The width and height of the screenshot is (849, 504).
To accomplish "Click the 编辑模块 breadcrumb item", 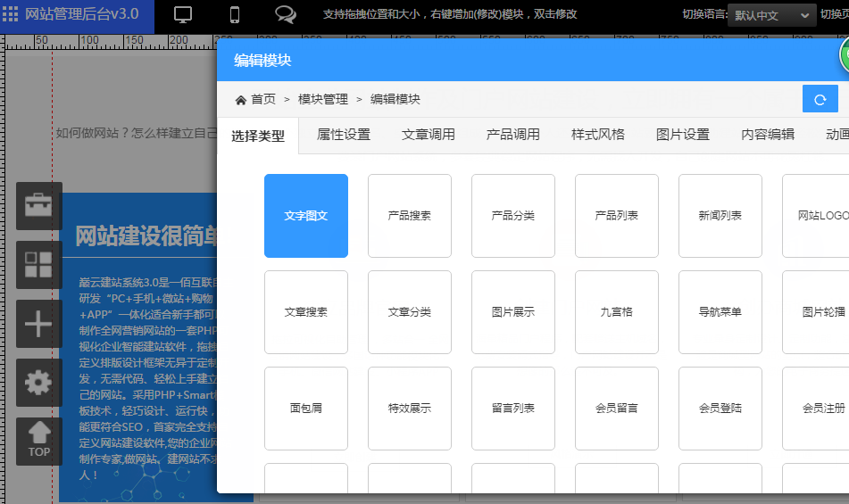I will coord(395,100).
